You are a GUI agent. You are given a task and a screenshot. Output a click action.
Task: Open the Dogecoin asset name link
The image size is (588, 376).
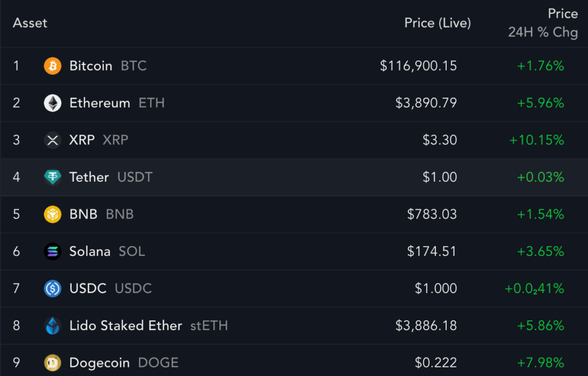coord(99,363)
